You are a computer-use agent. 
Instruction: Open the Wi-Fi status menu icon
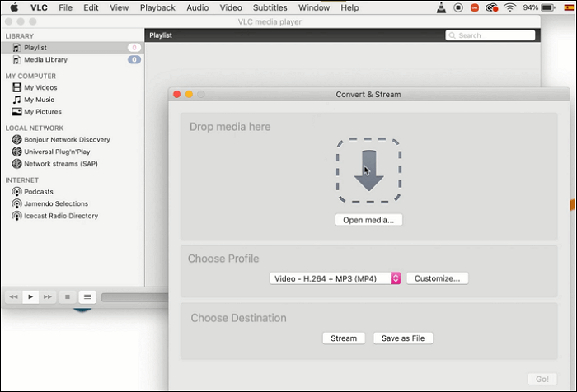(x=509, y=7)
